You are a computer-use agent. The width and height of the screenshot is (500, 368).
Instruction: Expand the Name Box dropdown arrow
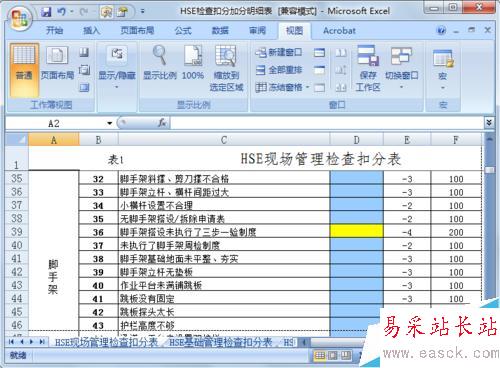109,123
